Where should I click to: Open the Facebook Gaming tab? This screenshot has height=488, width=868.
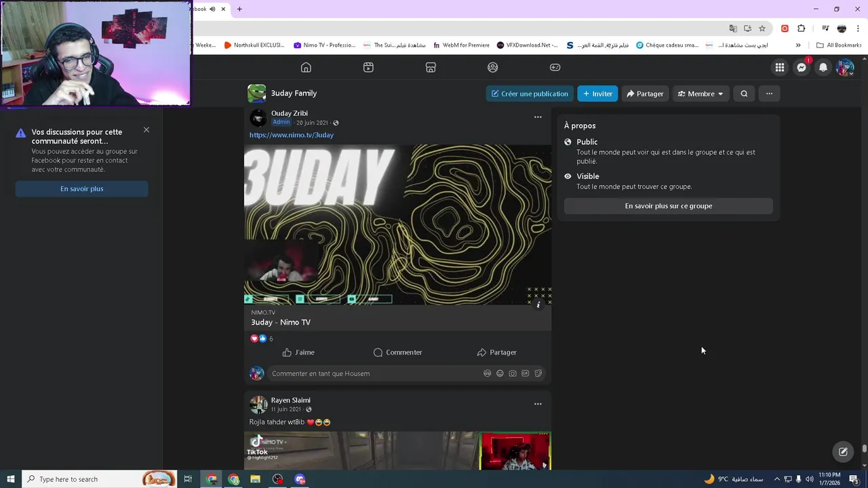pos(555,67)
